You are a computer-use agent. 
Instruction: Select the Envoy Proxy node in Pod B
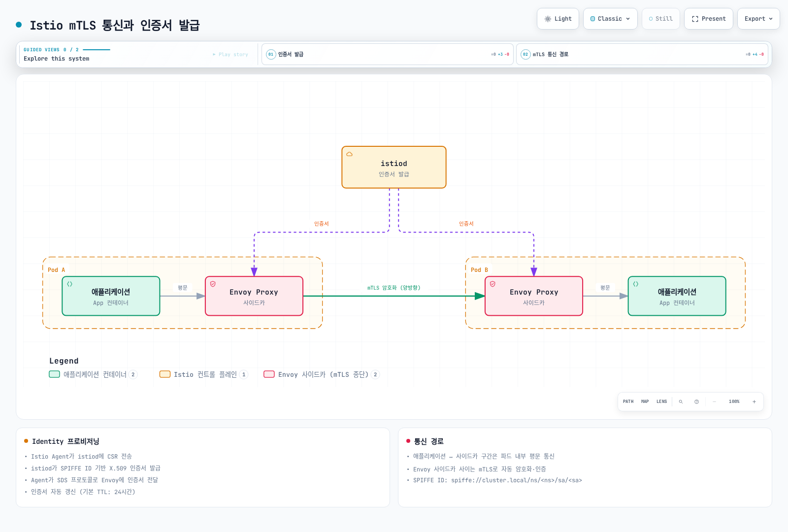pos(534,296)
